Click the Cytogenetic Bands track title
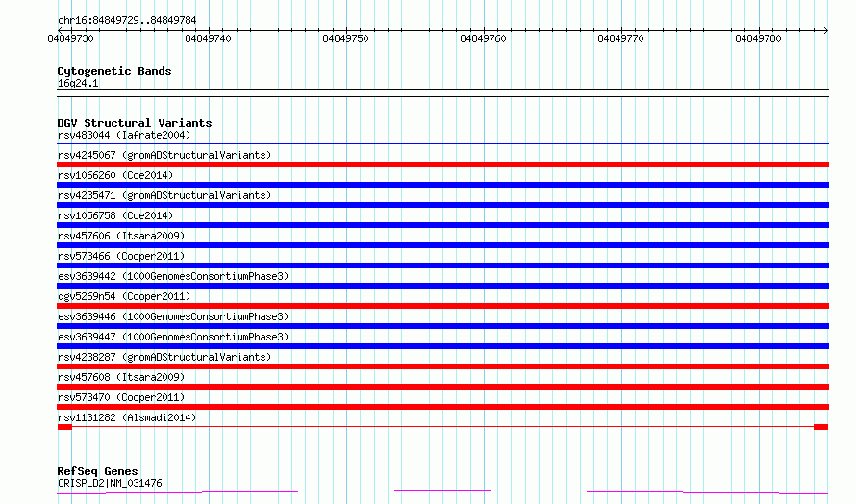The image size is (856, 504). click(x=114, y=71)
